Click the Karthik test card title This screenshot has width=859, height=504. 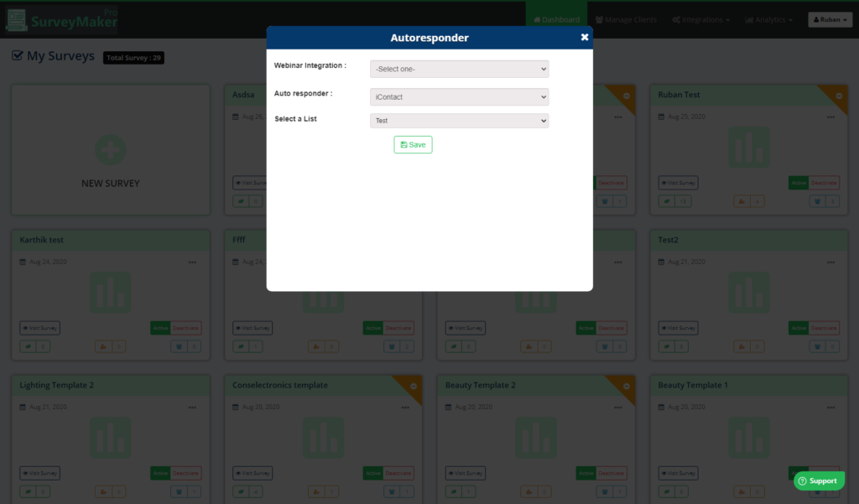42,240
